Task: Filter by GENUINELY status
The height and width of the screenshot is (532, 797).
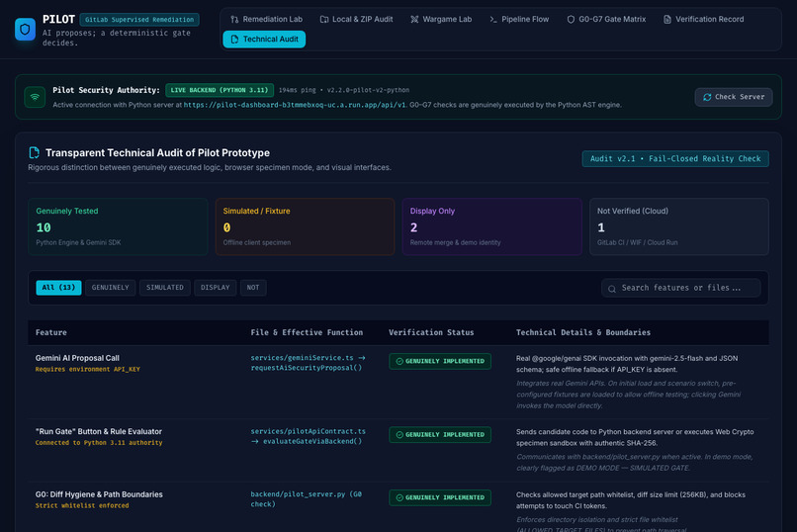Action: coord(111,288)
